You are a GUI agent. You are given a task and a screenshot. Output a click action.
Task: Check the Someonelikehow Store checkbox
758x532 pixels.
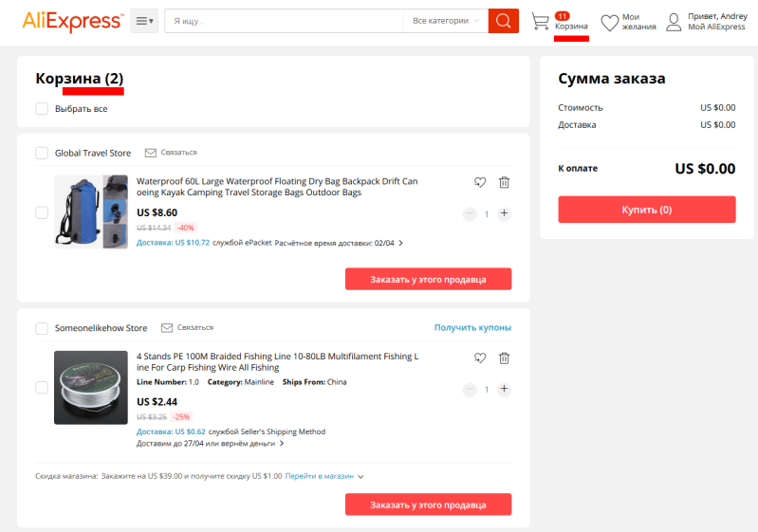pyautogui.click(x=42, y=328)
